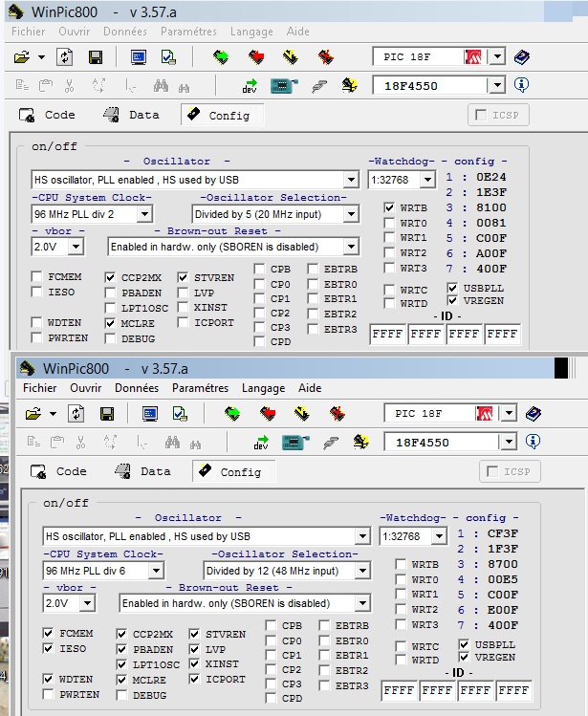Uncheck WRTB in the upper window
The image size is (588, 716).
(x=389, y=207)
